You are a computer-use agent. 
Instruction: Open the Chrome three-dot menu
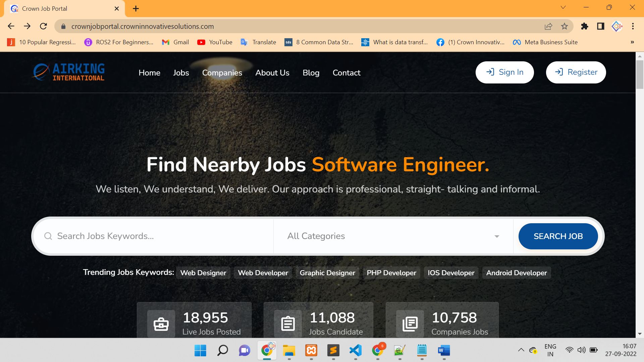pos(633,26)
